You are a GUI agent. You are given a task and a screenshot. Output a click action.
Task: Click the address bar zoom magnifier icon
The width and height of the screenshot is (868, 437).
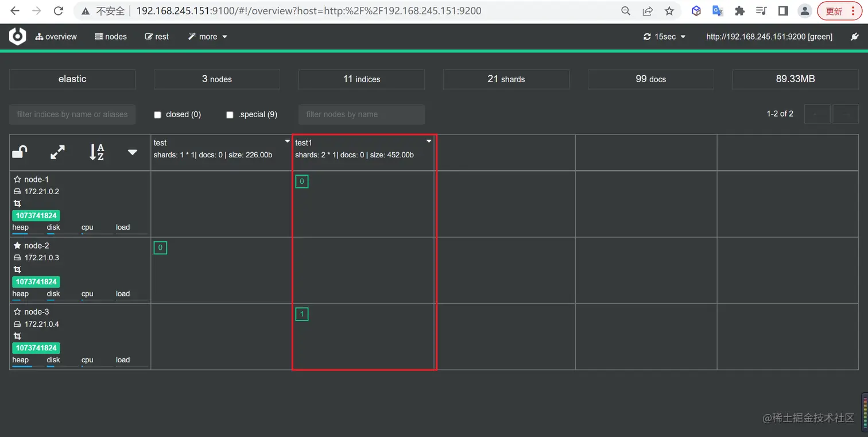point(626,11)
